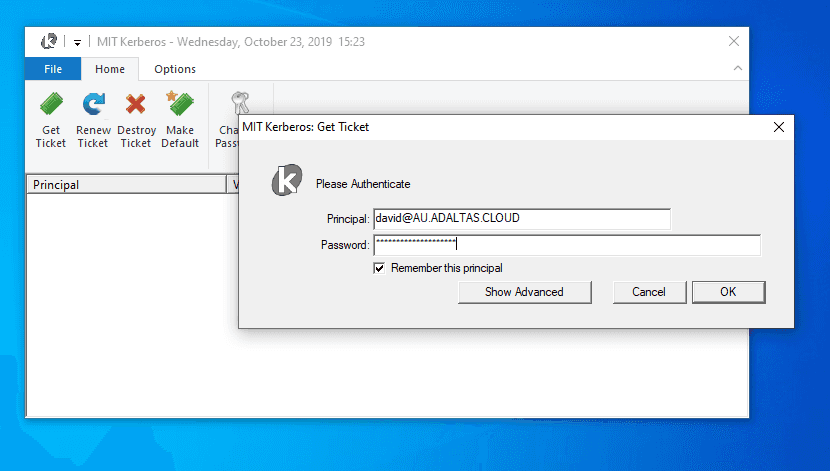830x471 pixels.
Task: Click Cancel in the Get Ticket dialog
Action: pos(649,292)
